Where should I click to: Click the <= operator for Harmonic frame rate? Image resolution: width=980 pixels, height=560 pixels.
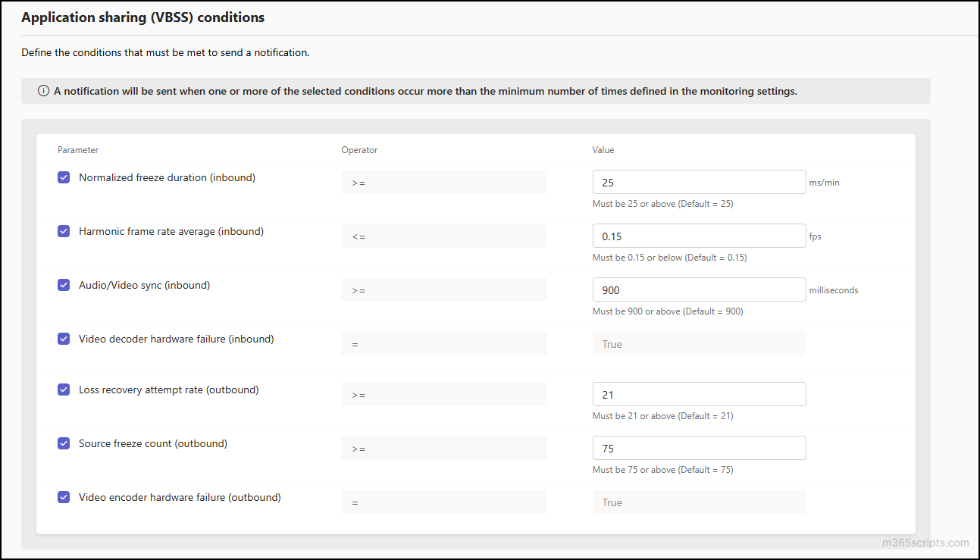(443, 236)
